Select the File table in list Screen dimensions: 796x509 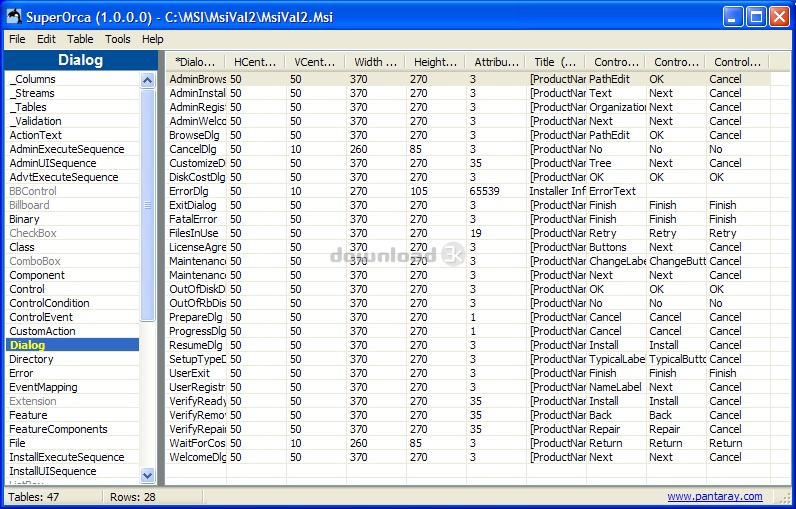tap(73, 443)
